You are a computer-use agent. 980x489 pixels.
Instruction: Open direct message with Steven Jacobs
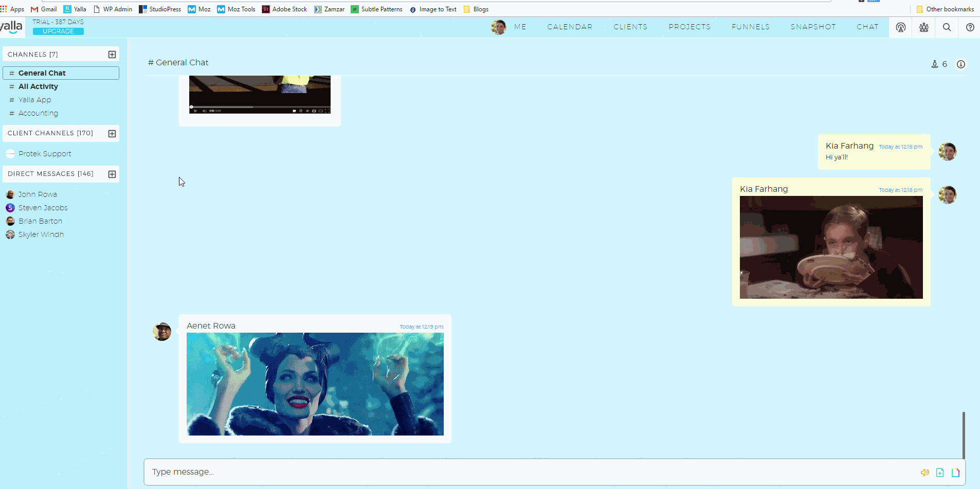[43, 208]
